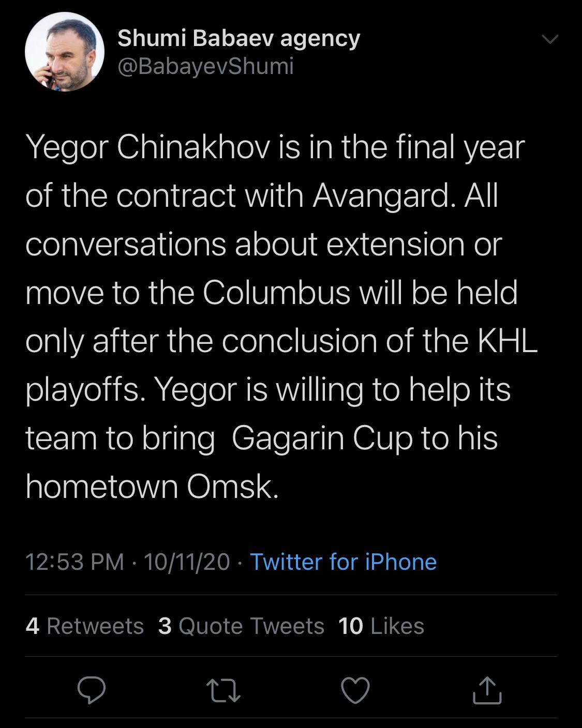Tap the 10/11/20 date text
582x728 pixels.
[x=187, y=562]
